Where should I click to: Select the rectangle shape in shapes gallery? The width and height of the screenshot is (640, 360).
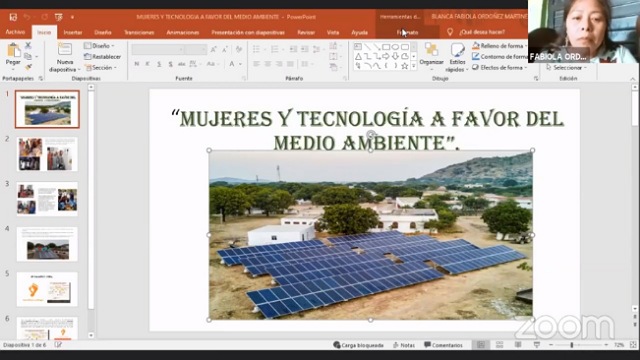[x=386, y=47]
